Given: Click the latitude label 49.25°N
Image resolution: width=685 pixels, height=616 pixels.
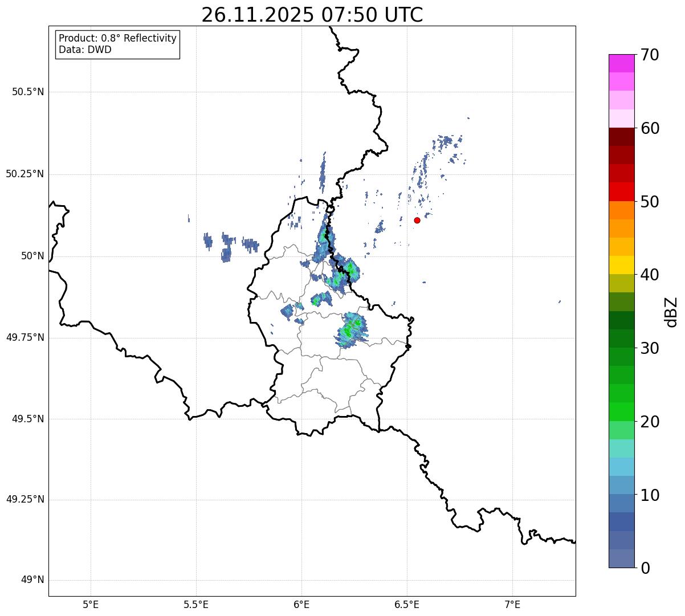Looking at the screenshot, I should pos(25,500).
